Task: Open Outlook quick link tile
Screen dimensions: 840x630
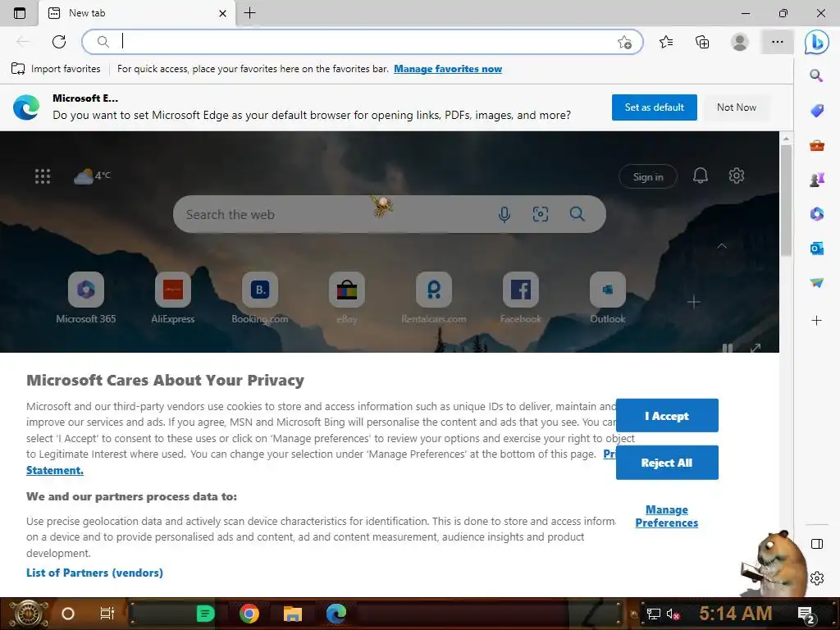Action: 608,298
